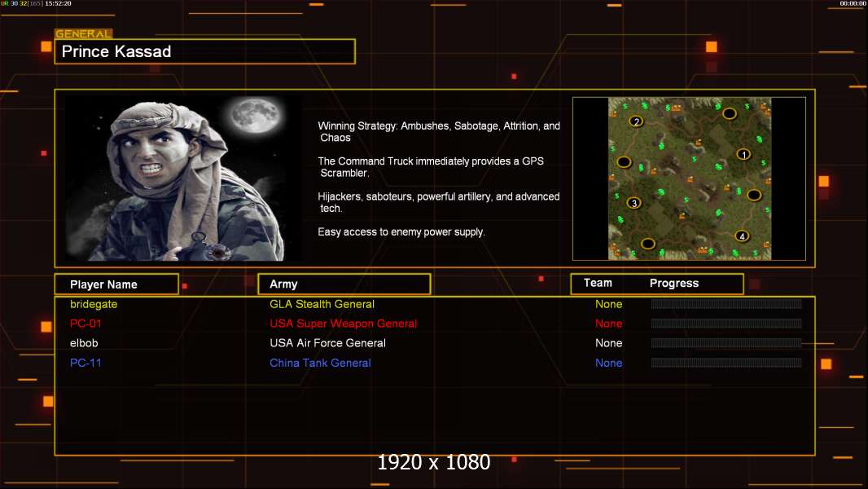Click bridegate's loading progress bar
The width and height of the screenshot is (868, 489).
pos(726,303)
